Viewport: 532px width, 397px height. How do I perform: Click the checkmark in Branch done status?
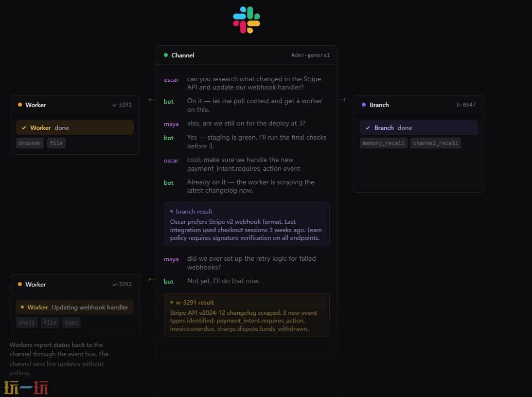tap(368, 128)
